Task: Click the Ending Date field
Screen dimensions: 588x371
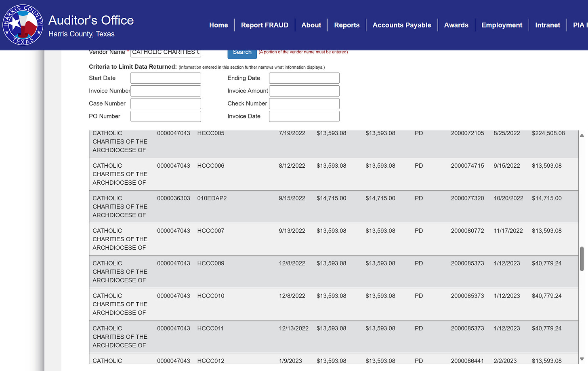Action: 304,78
